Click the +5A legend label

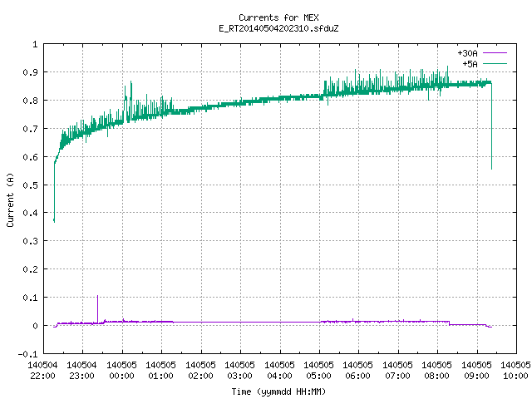tap(470, 64)
